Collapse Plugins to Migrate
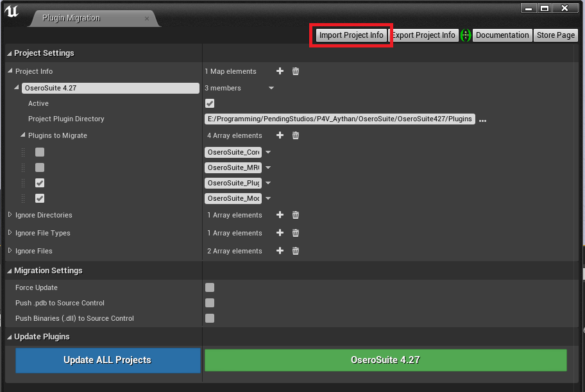This screenshot has width=585, height=392. 22,135
